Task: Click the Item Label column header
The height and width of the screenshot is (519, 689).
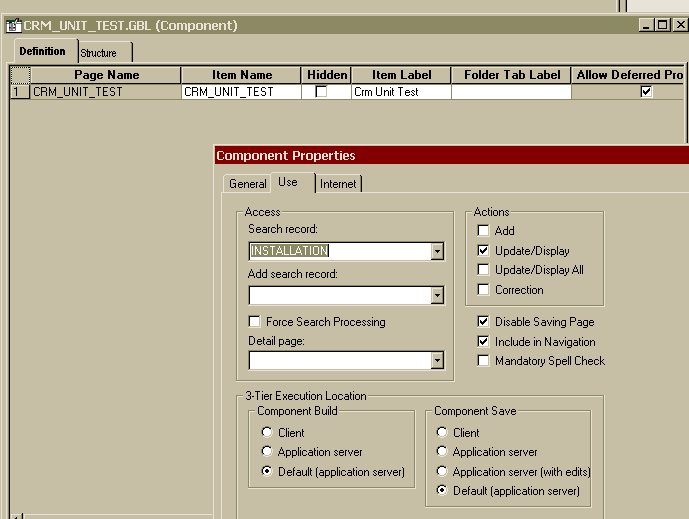Action: click(x=401, y=75)
